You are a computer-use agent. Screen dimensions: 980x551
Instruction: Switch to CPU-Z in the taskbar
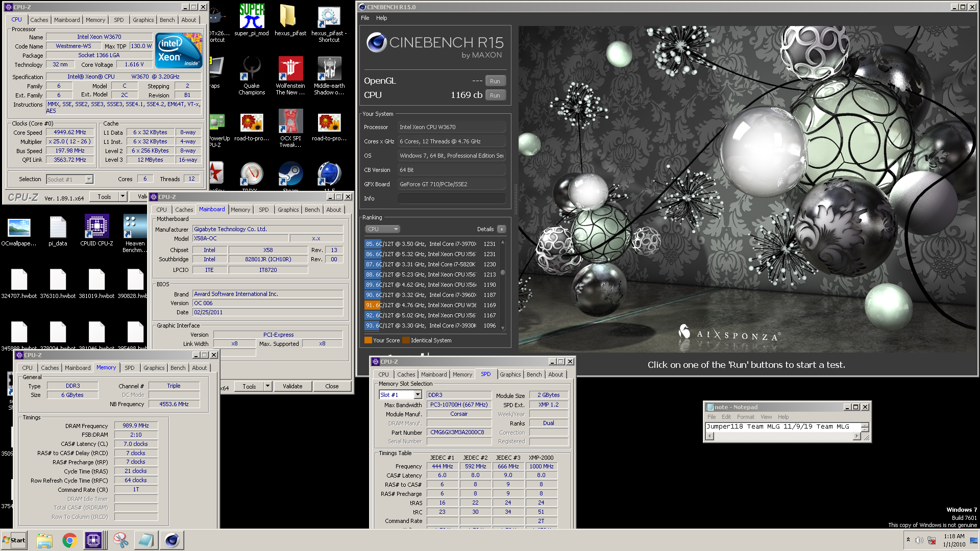pyautogui.click(x=94, y=540)
